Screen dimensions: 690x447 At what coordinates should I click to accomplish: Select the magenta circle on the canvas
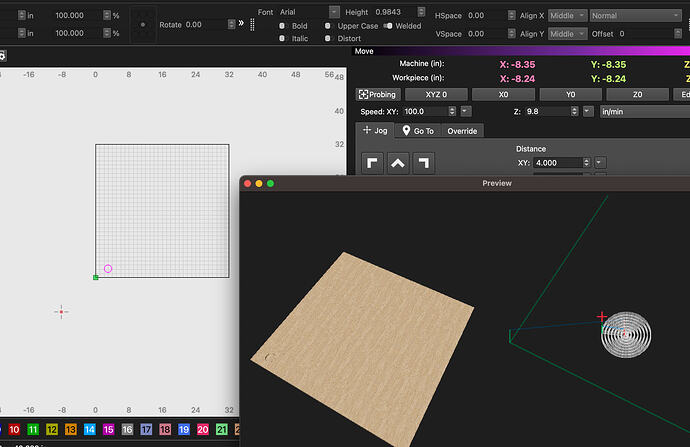click(x=108, y=268)
